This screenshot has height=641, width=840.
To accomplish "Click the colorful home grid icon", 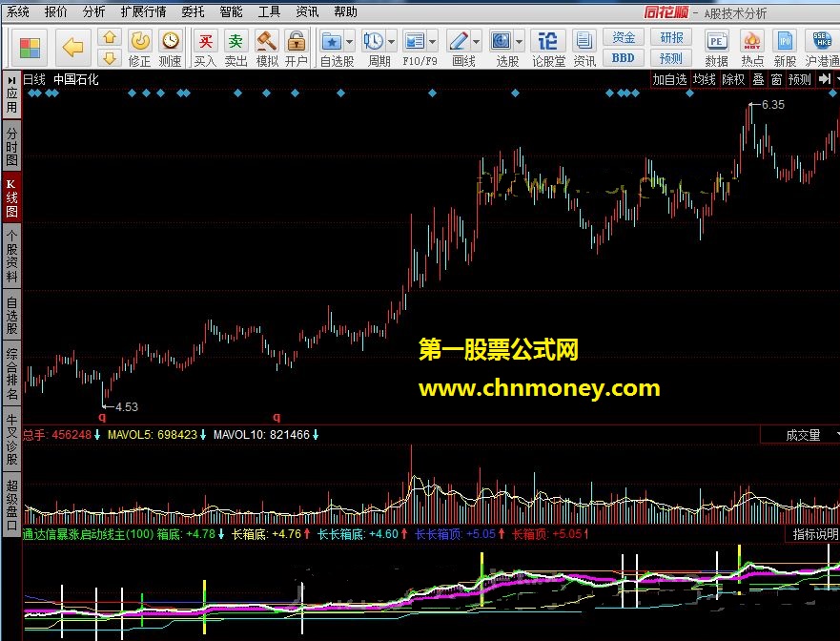I will pos(30,48).
